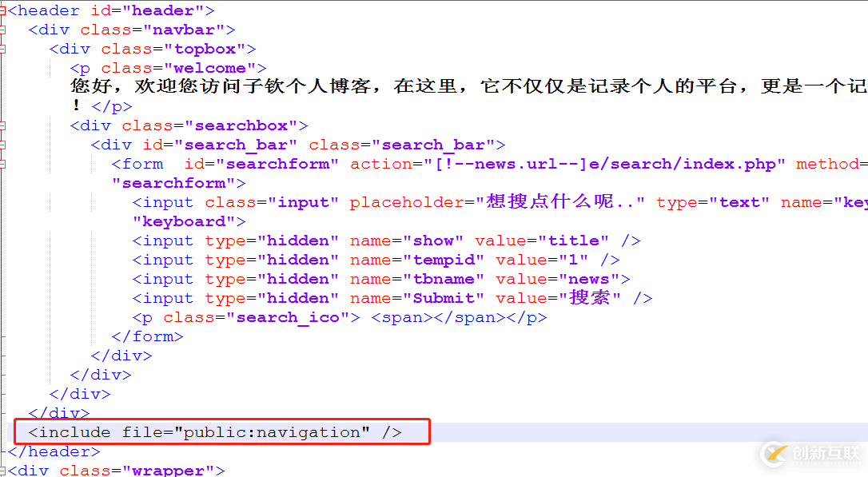
Task: Click the 创新互联 watermark logo icon
Action: click(x=773, y=453)
